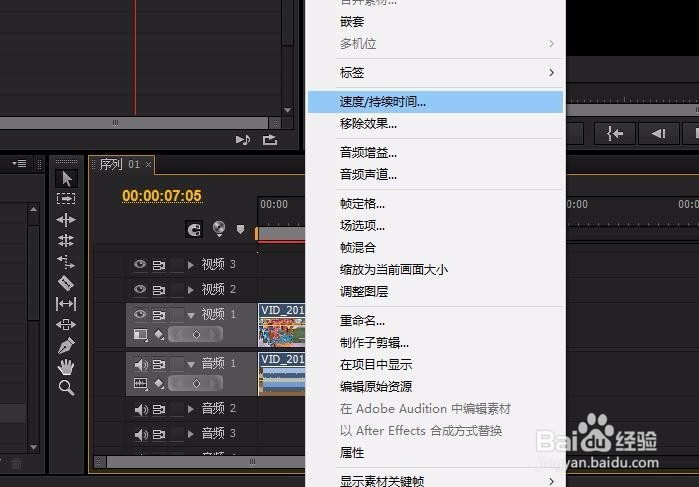Toggle sync lock on Audio 1 track

(x=159, y=364)
